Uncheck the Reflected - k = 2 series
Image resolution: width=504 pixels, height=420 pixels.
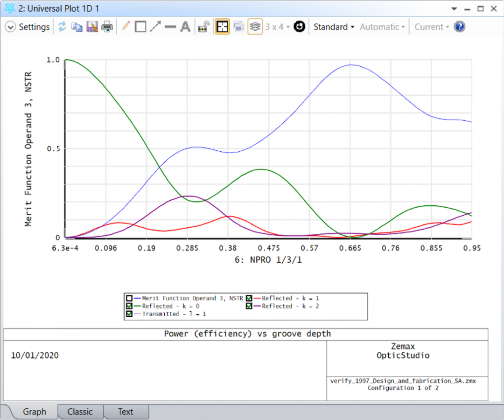249,306
